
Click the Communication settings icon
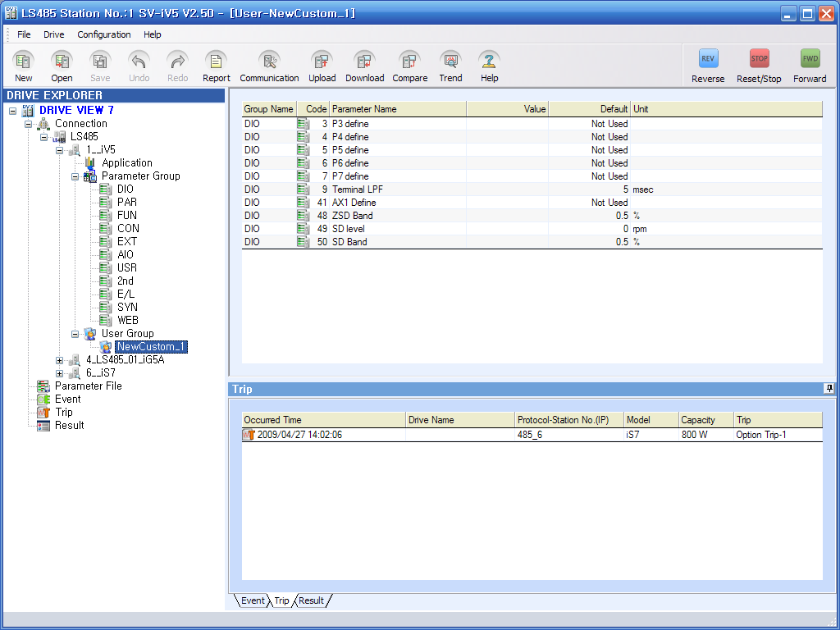coord(269,62)
